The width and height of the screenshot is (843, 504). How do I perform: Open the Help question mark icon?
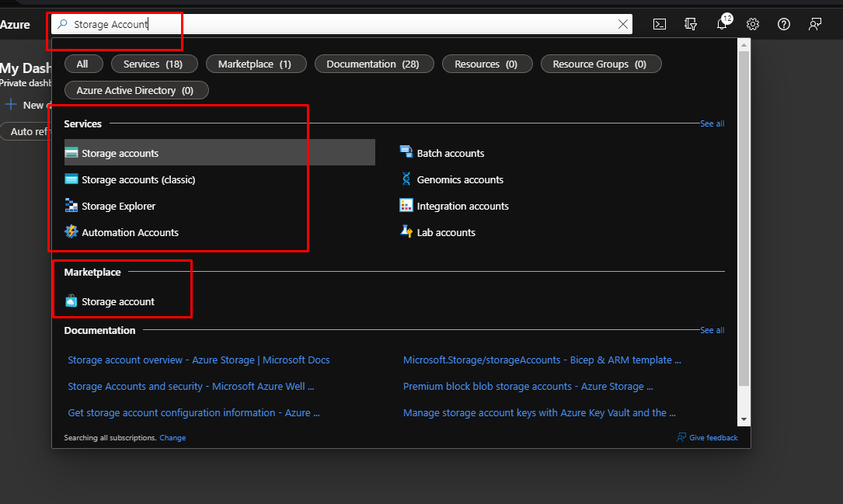(784, 24)
